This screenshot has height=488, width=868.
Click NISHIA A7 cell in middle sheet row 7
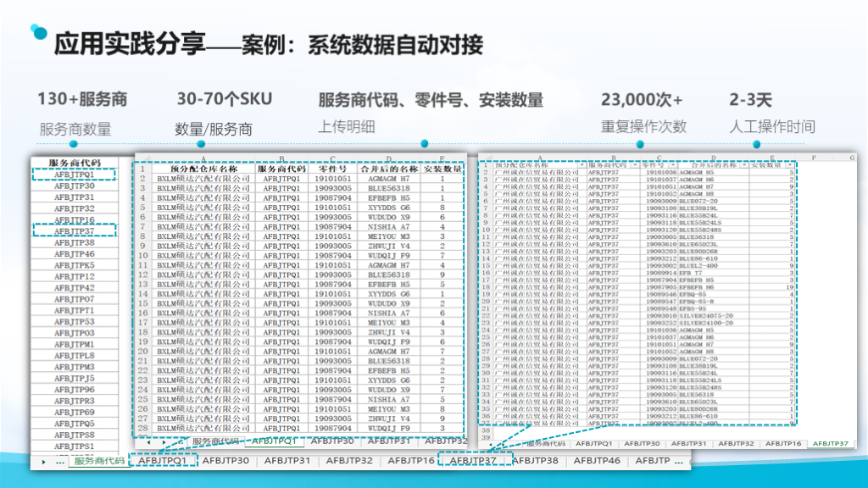tap(388, 226)
